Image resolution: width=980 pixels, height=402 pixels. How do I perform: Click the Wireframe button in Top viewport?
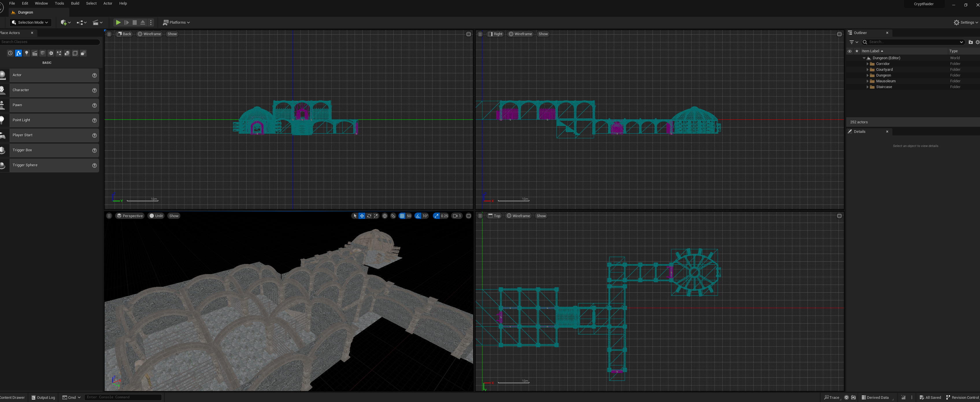coord(518,216)
